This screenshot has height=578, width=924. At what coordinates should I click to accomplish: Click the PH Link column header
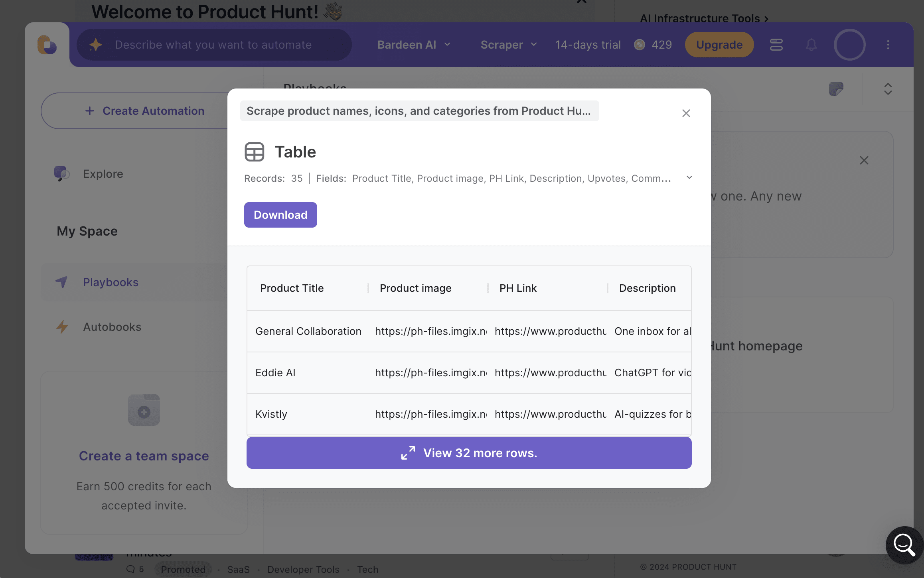[x=518, y=288]
